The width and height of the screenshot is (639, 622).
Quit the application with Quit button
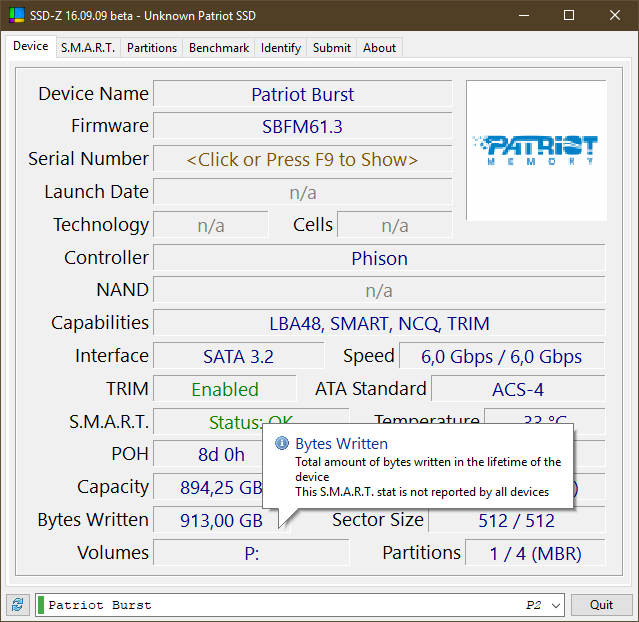coord(602,604)
